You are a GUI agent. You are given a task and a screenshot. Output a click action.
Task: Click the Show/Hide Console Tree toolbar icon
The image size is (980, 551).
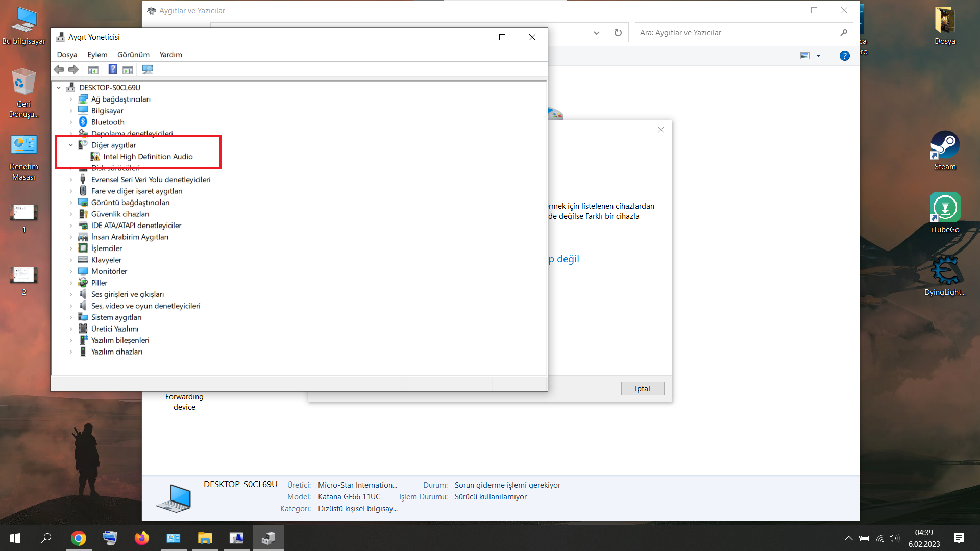[93, 69]
